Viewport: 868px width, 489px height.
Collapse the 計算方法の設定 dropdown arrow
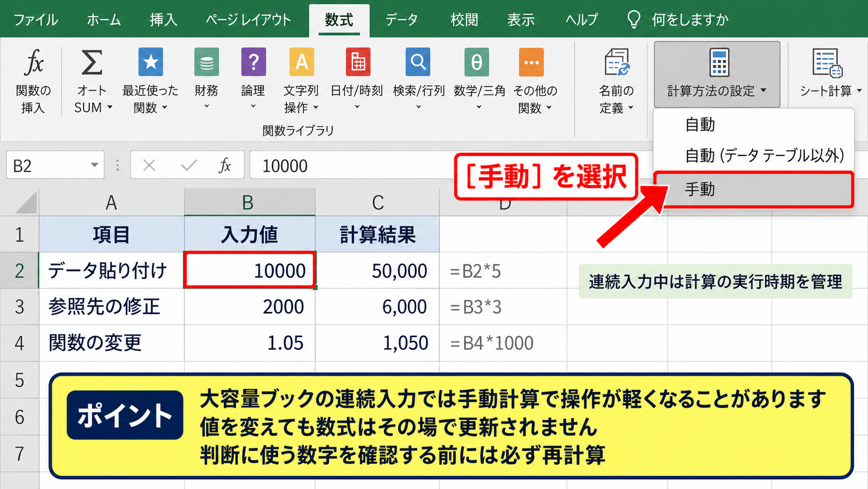click(x=764, y=90)
